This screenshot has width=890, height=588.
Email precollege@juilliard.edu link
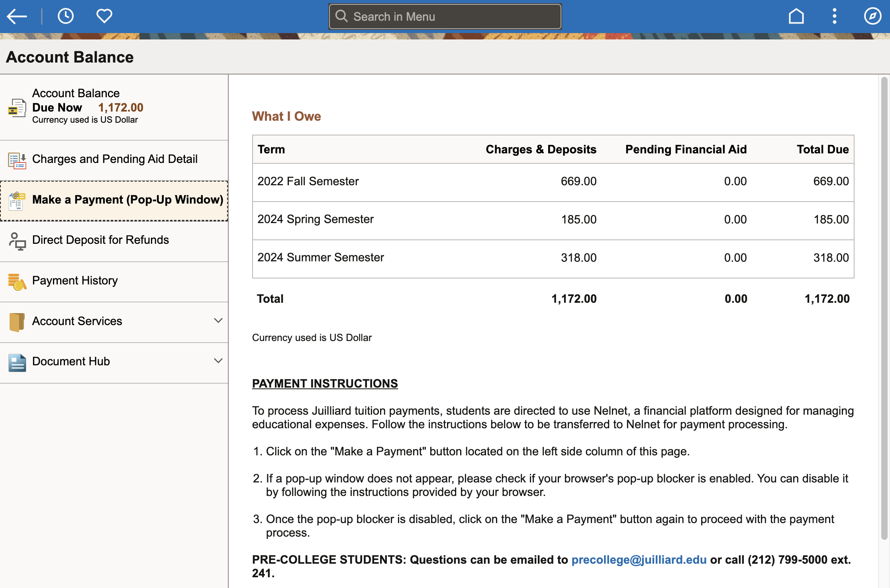tap(639, 560)
